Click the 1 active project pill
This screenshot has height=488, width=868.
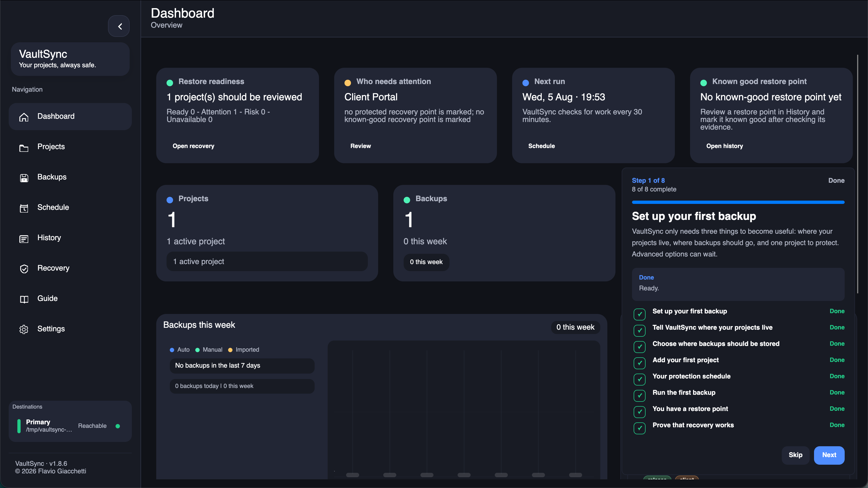pos(267,261)
